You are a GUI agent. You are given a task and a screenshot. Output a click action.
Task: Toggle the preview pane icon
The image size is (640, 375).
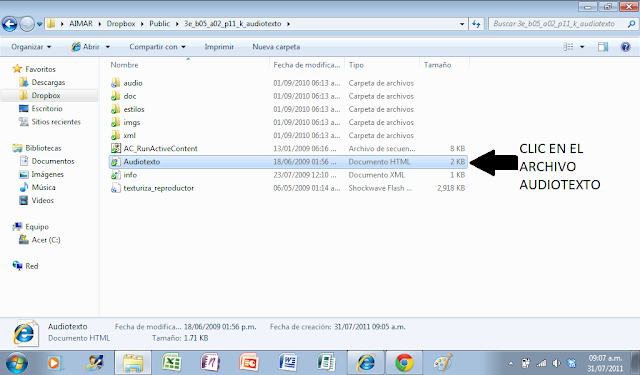click(x=603, y=47)
